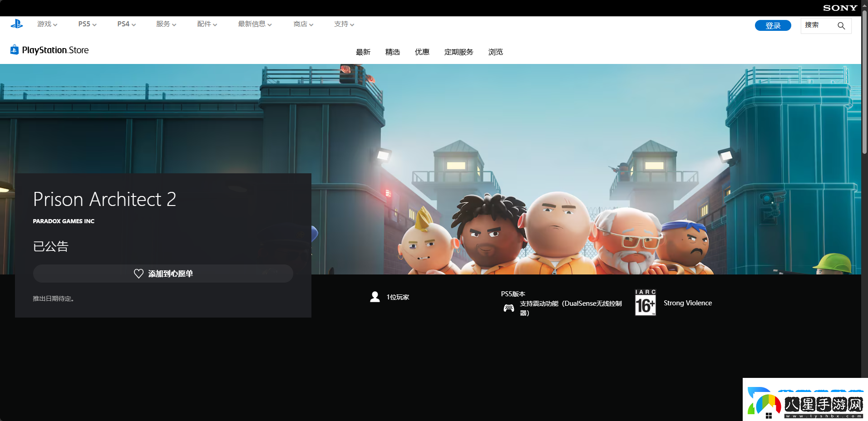Open the 浏览 store tab
Viewport: 868px width, 421px height.
pos(496,52)
